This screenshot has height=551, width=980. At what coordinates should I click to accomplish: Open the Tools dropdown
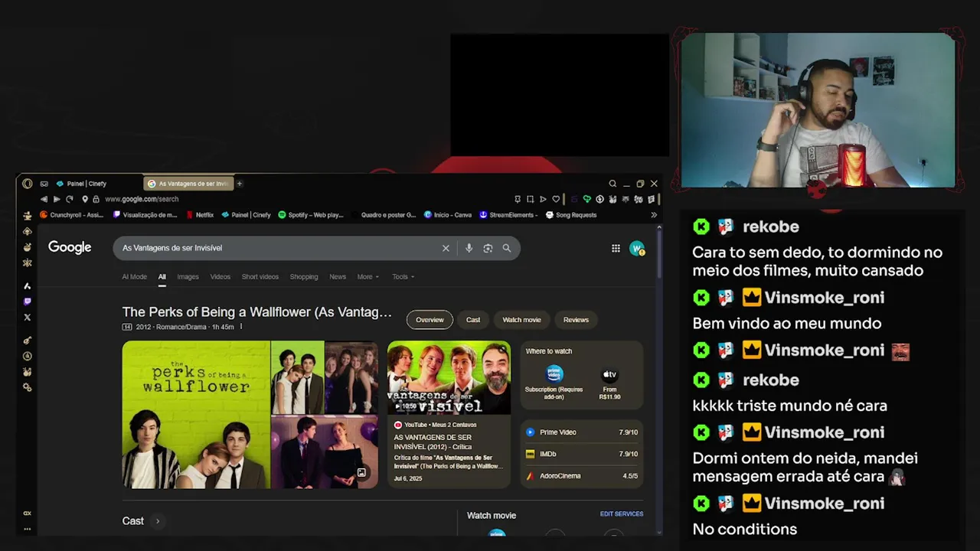click(403, 277)
